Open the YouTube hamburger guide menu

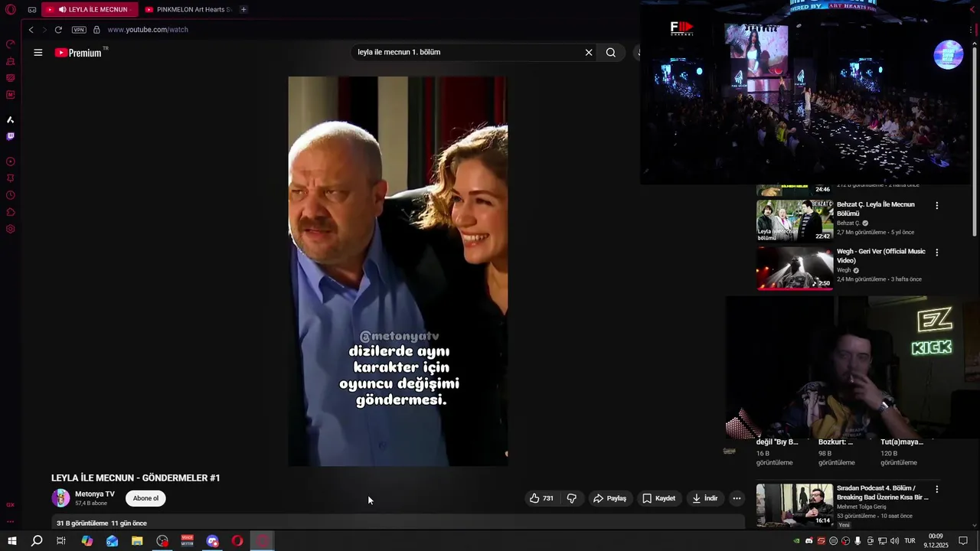[x=38, y=53]
